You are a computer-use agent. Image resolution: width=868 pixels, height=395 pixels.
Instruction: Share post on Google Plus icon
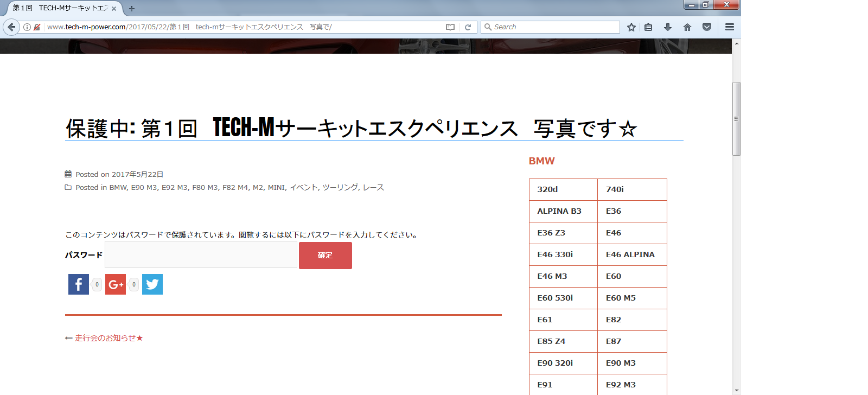(116, 284)
